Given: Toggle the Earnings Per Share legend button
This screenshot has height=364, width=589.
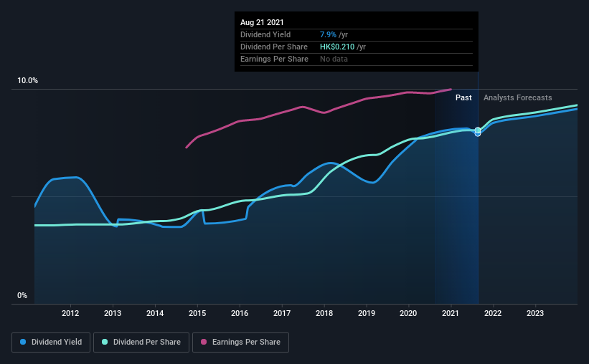Looking at the screenshot, I should coord(240,343).
